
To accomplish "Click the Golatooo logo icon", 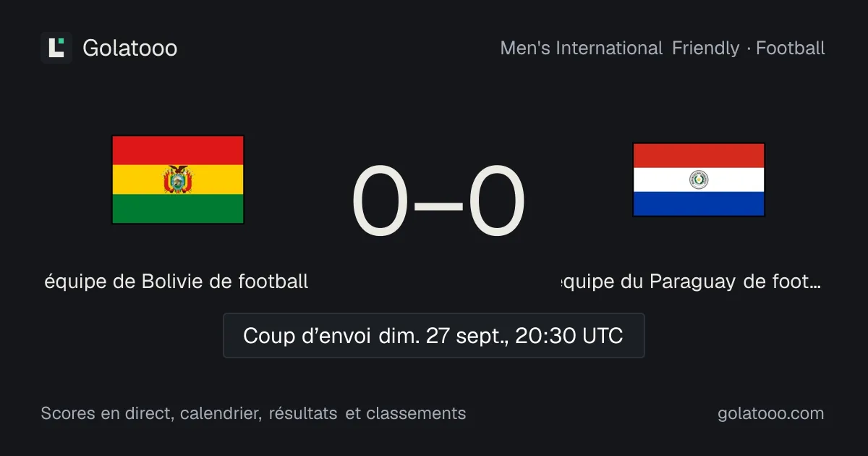I will coord(56,48).
